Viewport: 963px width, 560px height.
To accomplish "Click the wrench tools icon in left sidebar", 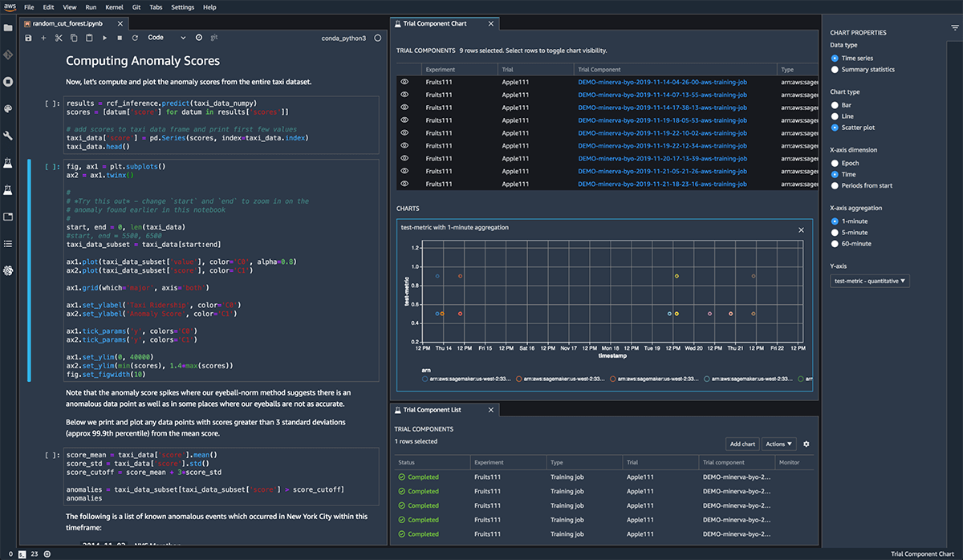I will coord(8,136).
